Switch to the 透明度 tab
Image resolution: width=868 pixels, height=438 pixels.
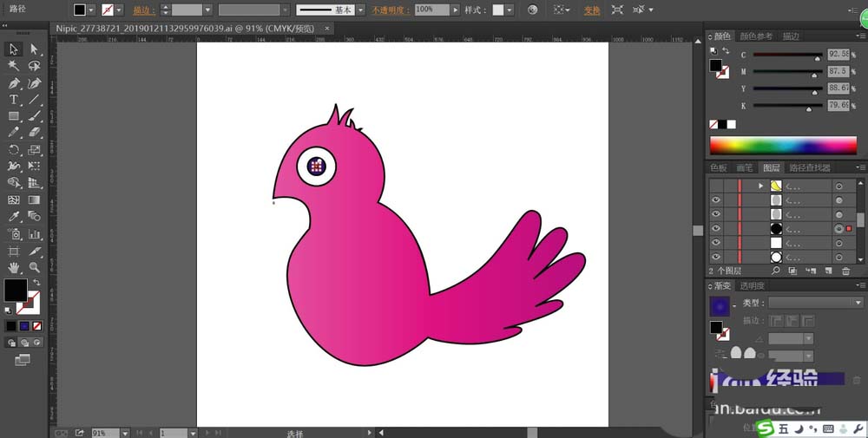point(753,286)
